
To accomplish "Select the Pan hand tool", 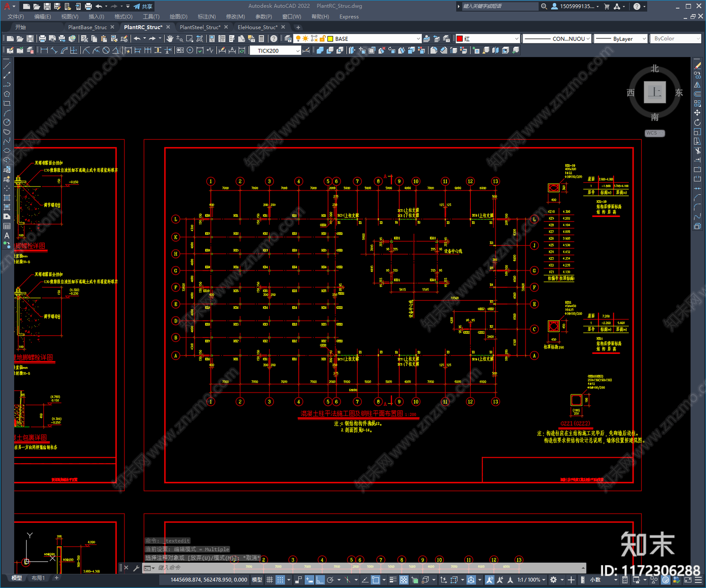I will 170,39.
